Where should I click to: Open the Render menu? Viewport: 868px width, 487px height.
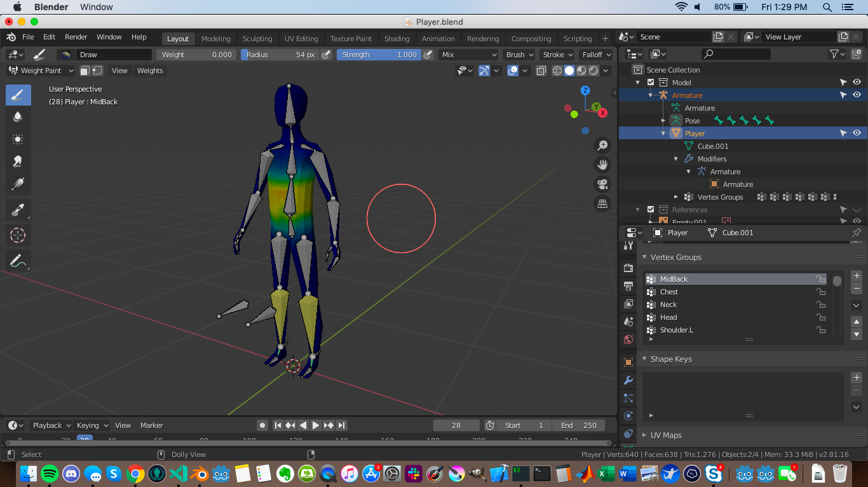(76, 37)
